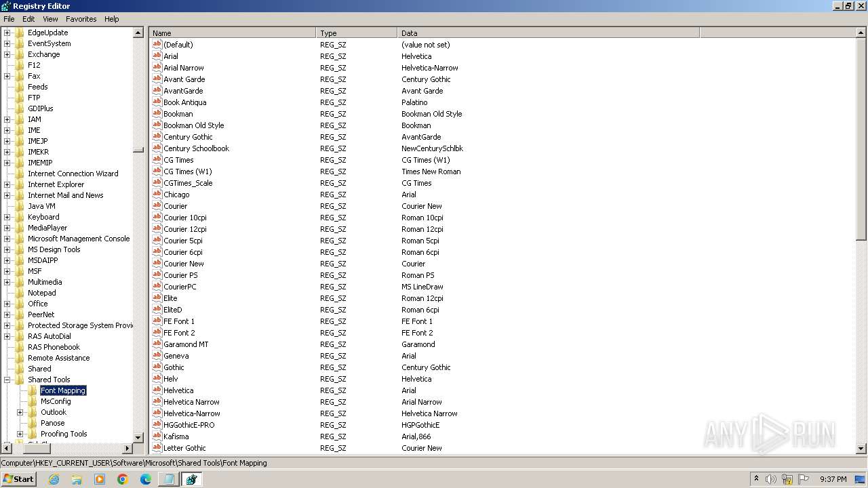Click the string icon beside Book Antiqua

coord(157,102)
